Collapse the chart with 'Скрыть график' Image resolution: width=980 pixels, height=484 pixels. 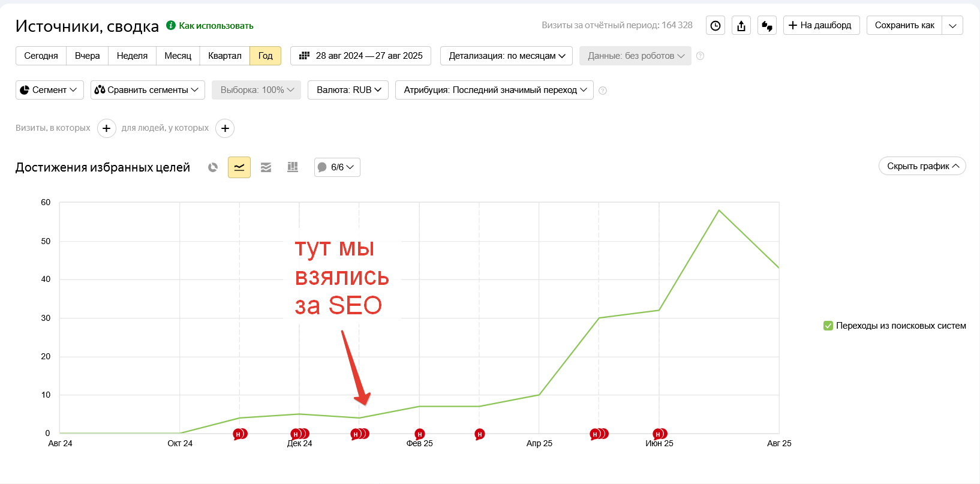pyautogui.click(x=922, y=166)
